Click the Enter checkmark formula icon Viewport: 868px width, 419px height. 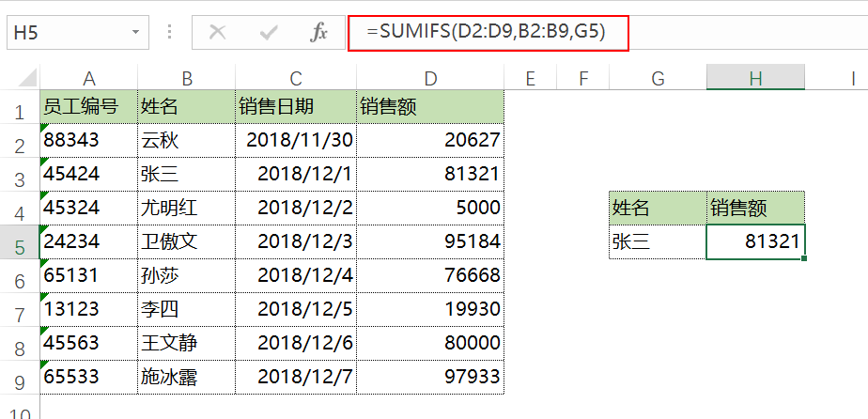pos(269,33)
